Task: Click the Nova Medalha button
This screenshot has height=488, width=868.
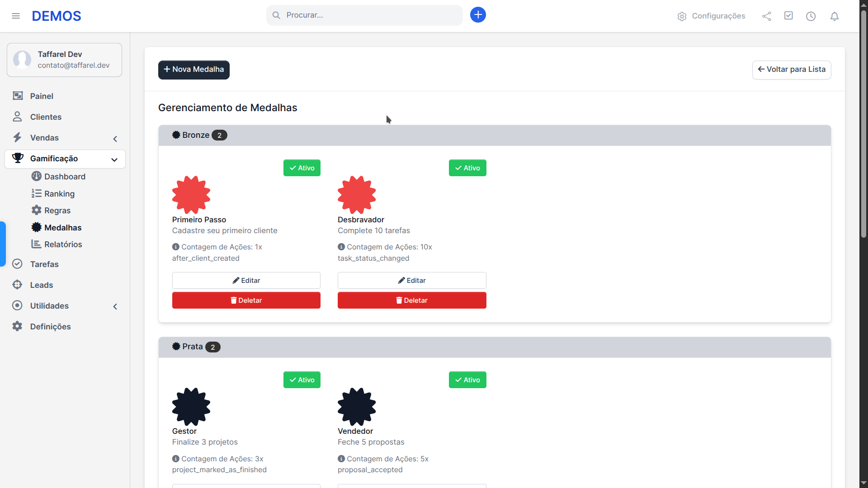Action: pyautogui.click(x=193, y=70)
